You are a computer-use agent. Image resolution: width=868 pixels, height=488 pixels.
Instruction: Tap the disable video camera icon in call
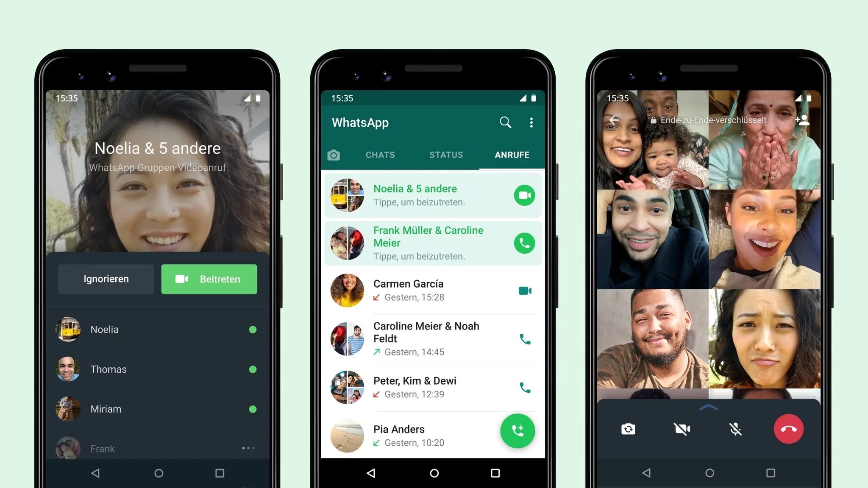point(682,429)
